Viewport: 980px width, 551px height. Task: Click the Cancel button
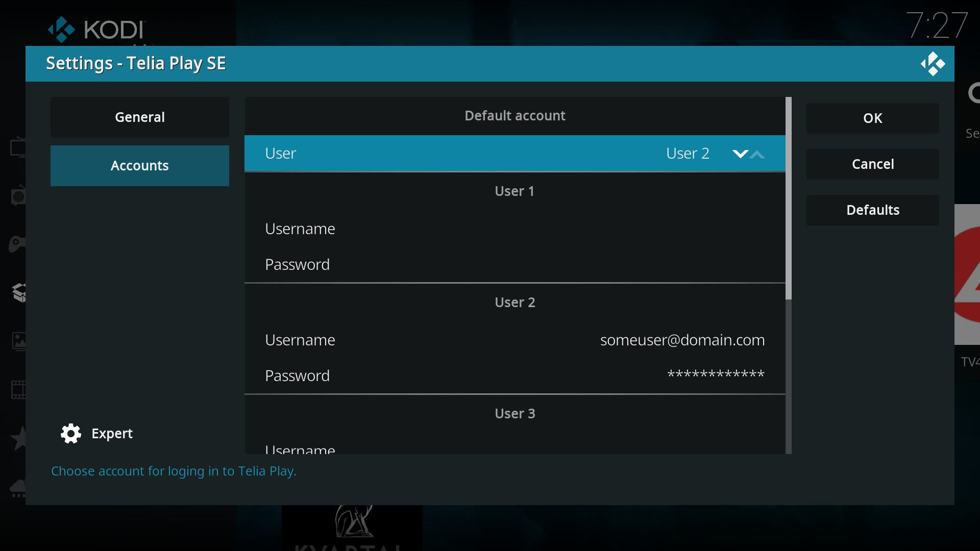pyautogui.click(x=872, y=164)
